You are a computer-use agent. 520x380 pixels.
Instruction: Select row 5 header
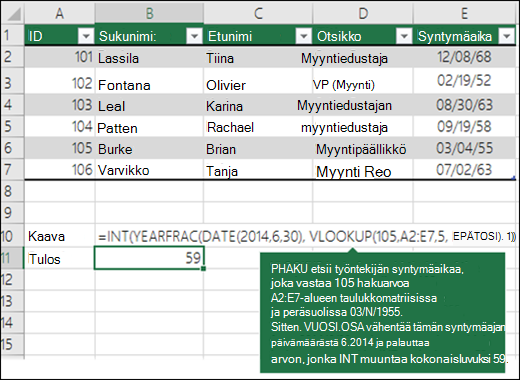coord(12,126)
